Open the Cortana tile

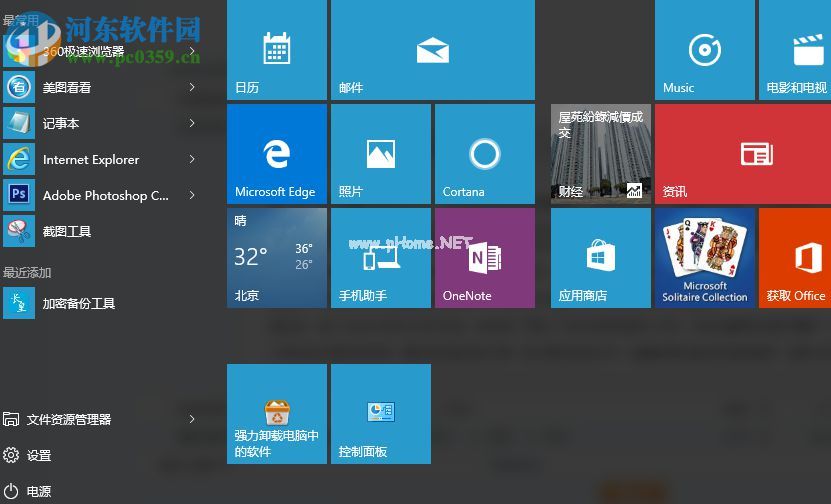click(x=484, y=154)
